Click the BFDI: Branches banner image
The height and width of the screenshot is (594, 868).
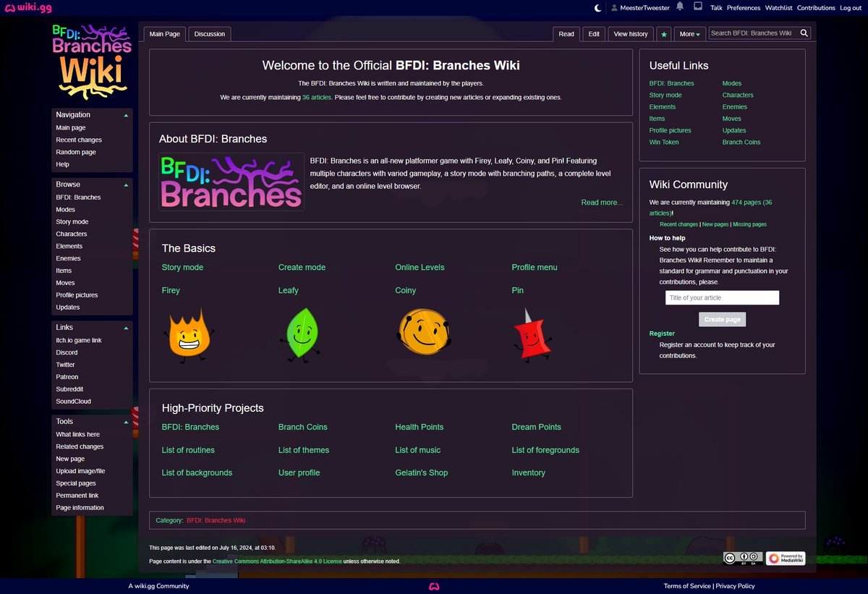tap(231, 182)
